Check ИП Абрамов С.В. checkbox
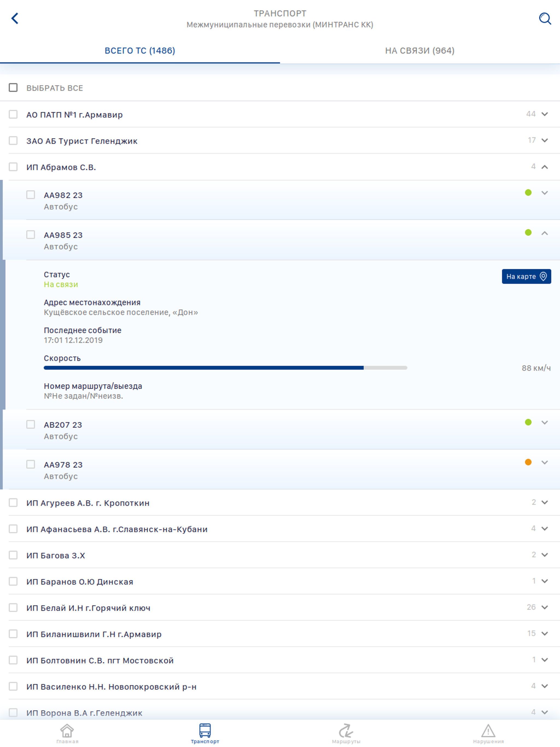 (x=13, y=167)
